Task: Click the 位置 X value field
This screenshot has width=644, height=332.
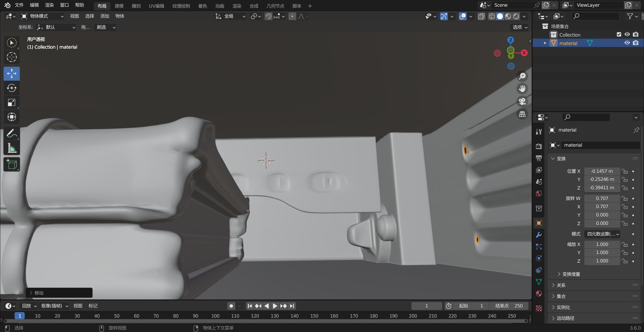Action: point(602,171)
